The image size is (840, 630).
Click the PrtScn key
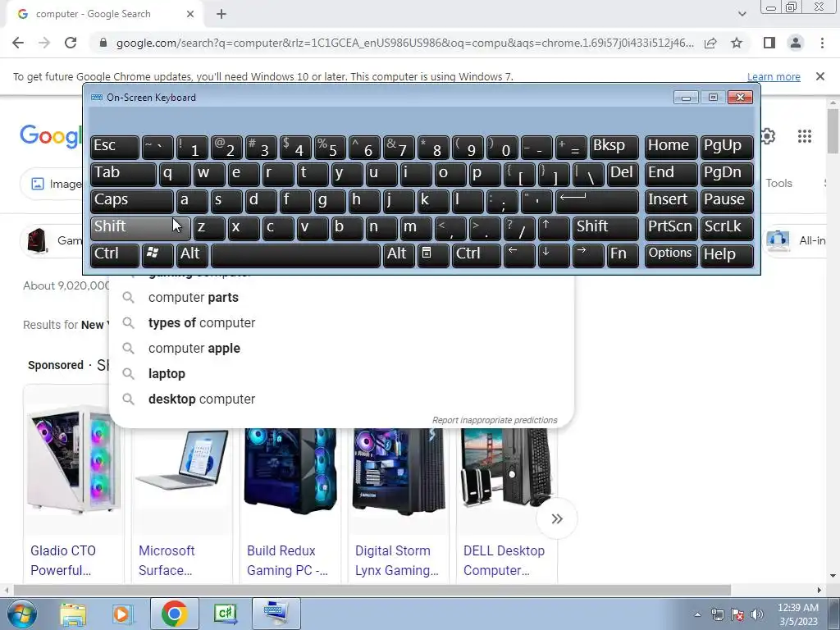coord(671,228)
